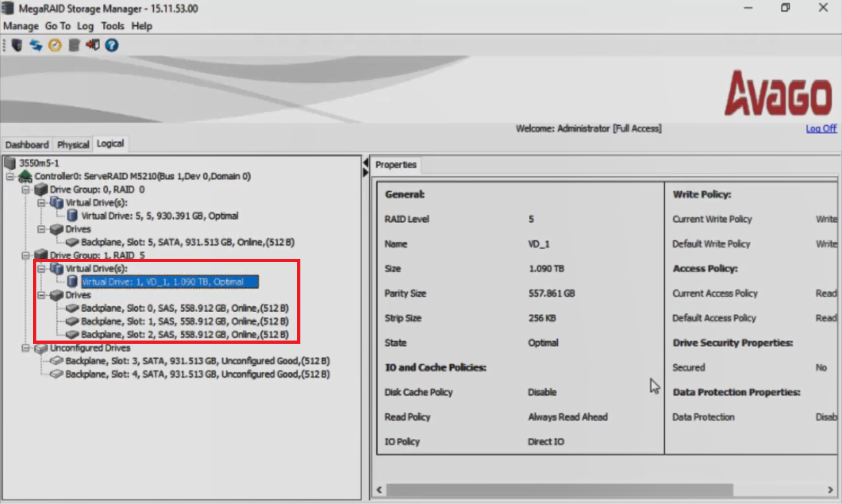The image size is (842, 504).
Task: Open the Tools menu
Action: pyautogui.click(x=112, y=26)
